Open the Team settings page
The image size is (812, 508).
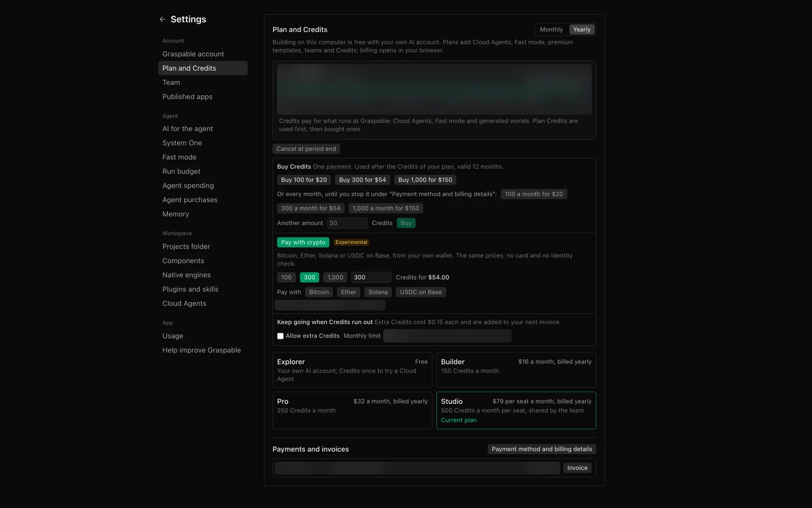(203, 82)
